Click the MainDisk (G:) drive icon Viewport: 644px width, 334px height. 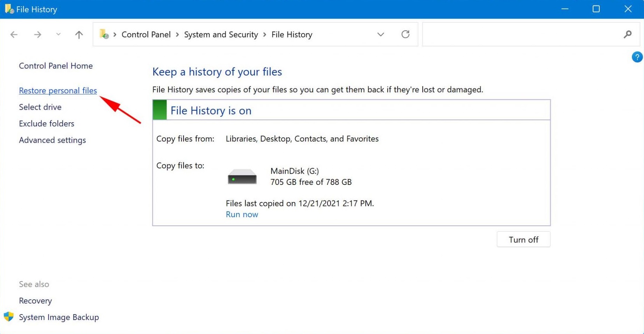[242, 177]
